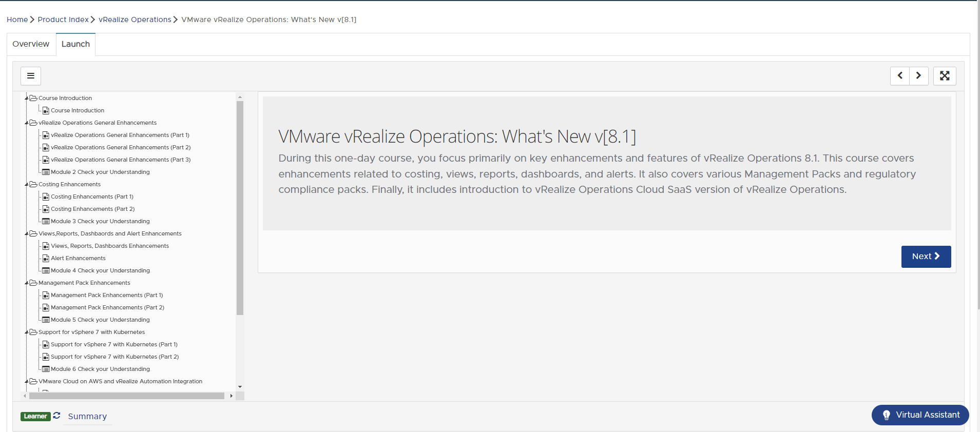Click quiz icon of Module 3 Check your Understanding
The height and width of the screenshot is (432, 980).
coord(46,221)
